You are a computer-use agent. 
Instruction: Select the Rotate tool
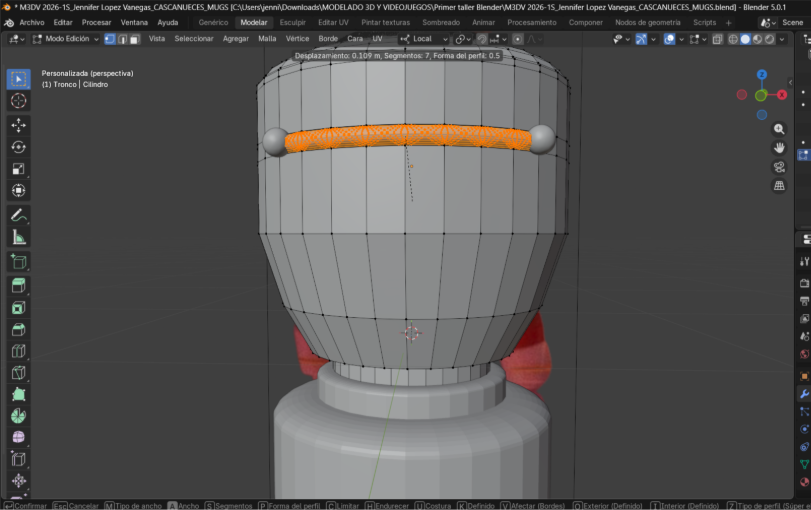pyautogui.click(x=18, y=147)
